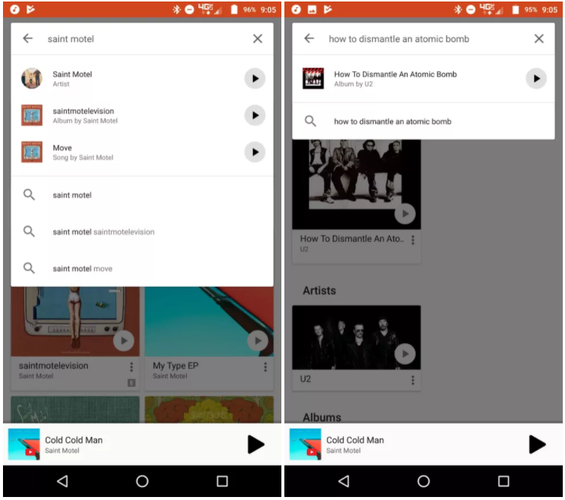Screen dimensions: 565x500
Task: Select 'how to dismantle an atomic bomb' query suggestion
Action: tap(423, 121)
